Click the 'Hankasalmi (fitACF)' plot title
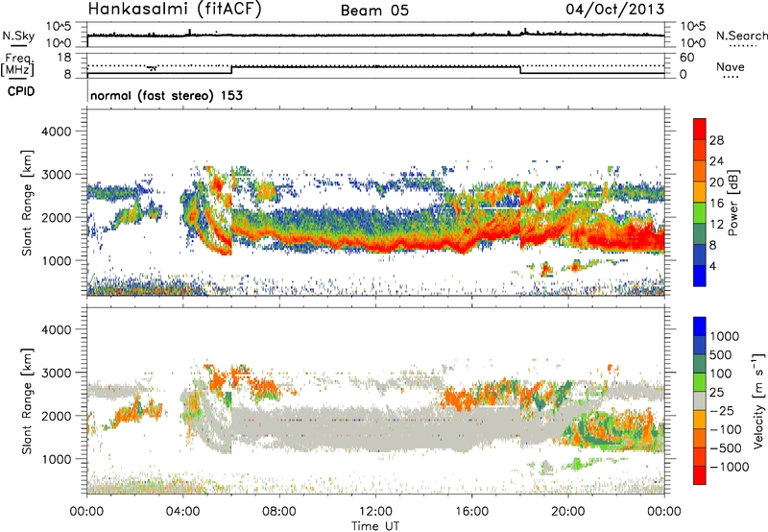This screenshot has height=532, width=768. 175,10
